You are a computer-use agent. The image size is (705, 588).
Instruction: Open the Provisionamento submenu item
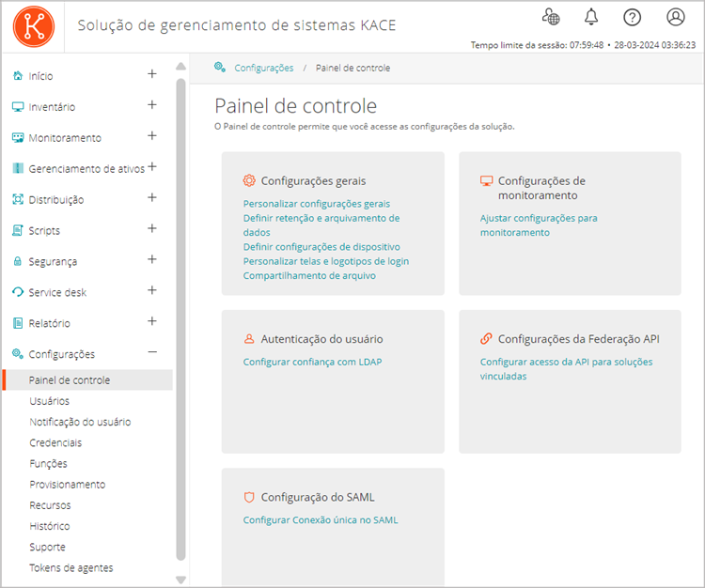(x=68, y=485)
